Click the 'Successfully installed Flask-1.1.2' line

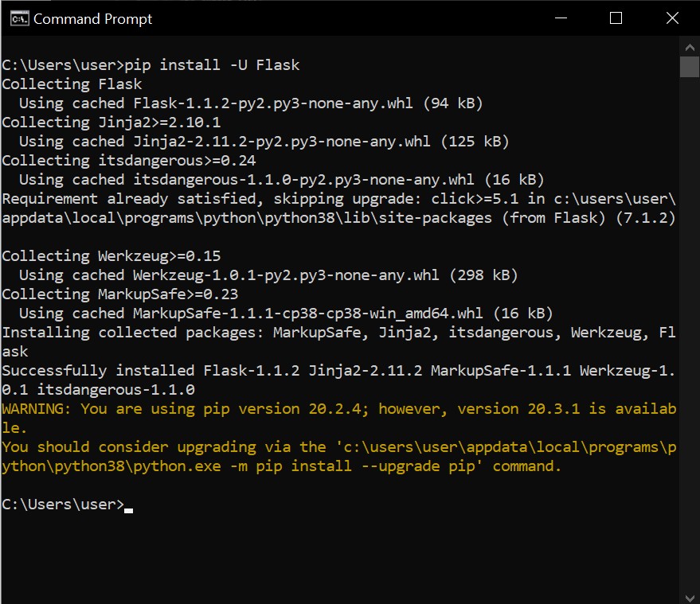click(338, 371)
